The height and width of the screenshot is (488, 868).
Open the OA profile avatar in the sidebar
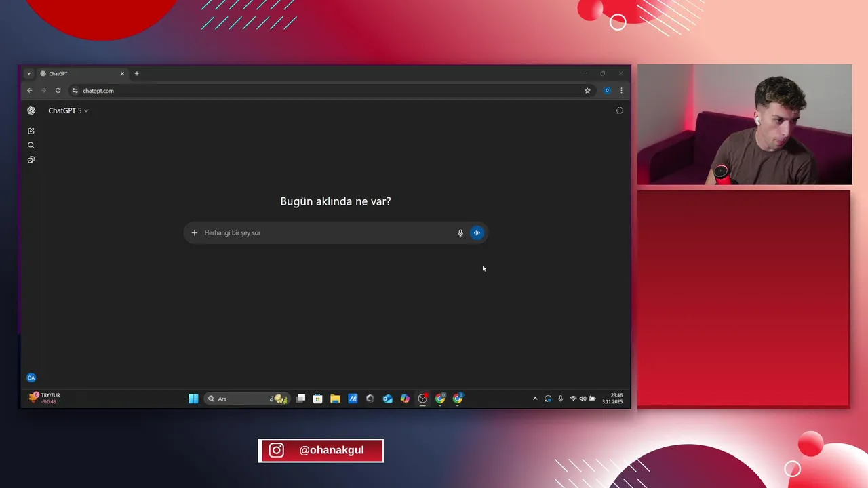(x=31, y=378)
